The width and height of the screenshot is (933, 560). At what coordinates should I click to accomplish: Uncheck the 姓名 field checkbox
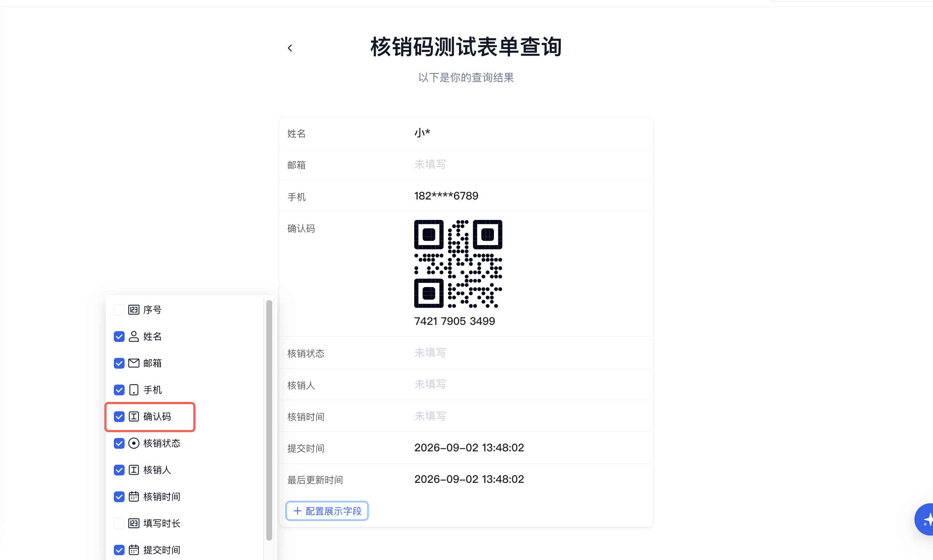119,337
